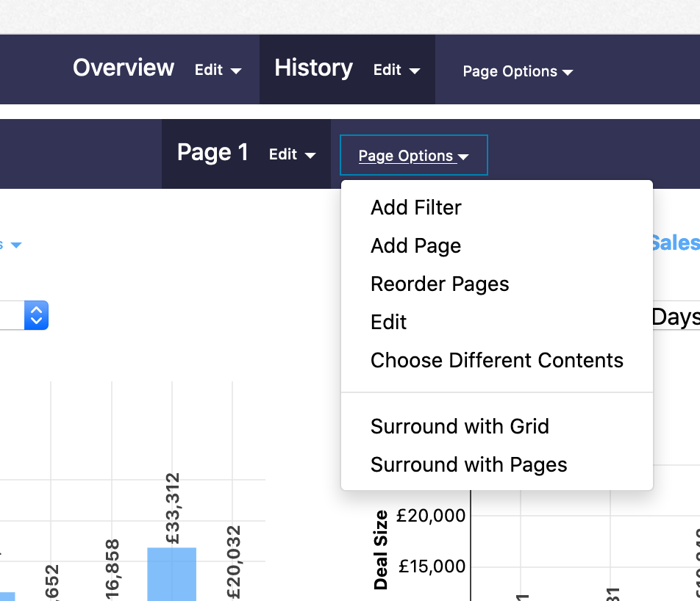700x601 pixels.
Task: Switch to the History tab
Action: point(312,68)
